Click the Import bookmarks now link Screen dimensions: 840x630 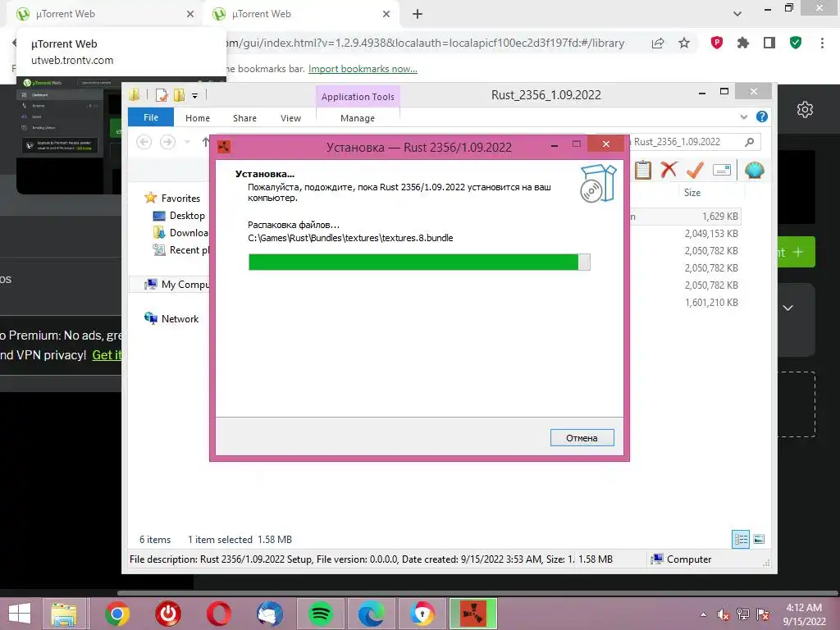tap(363, 69)
